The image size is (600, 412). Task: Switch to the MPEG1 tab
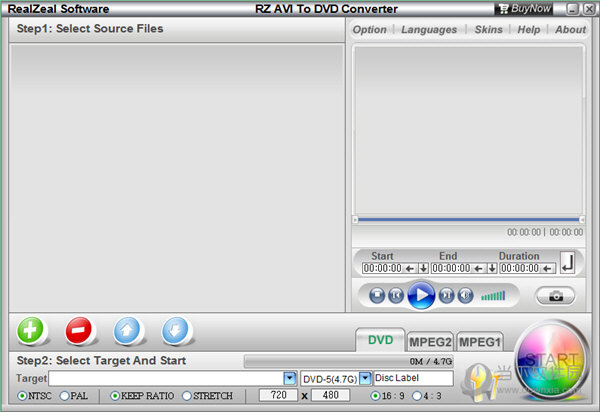[x=480, y=342]
